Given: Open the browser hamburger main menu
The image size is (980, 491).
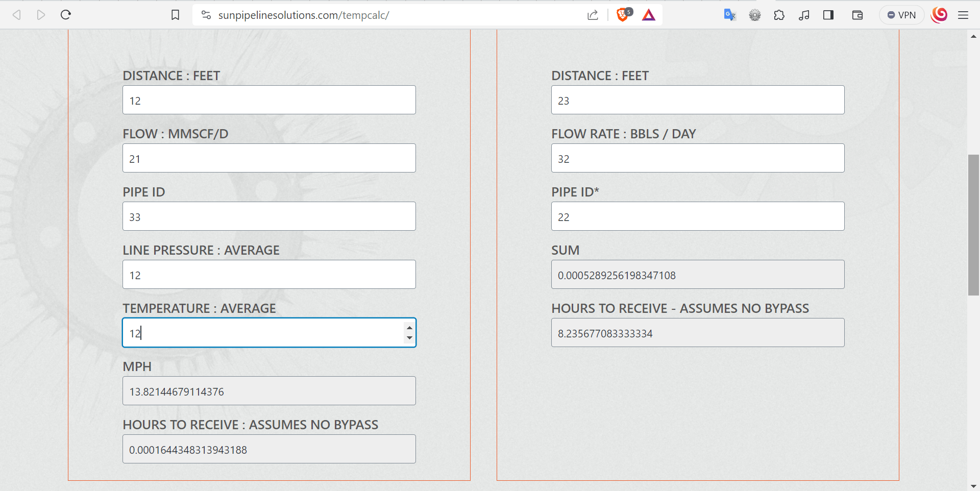Looking at the screenshot, I should pyautogui.click(x=963, y=15).
